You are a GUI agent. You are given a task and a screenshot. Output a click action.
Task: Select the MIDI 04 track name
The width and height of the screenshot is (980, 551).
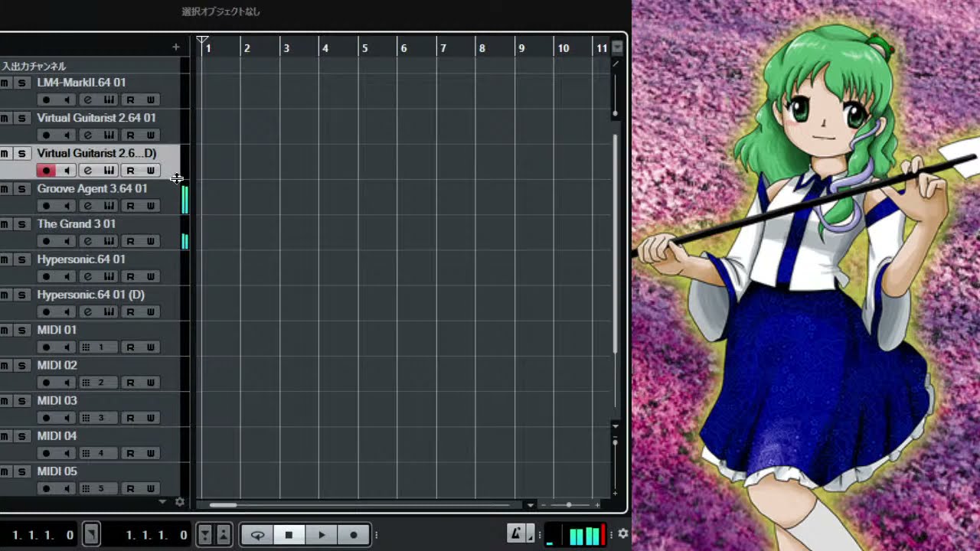tap(57, 435)
